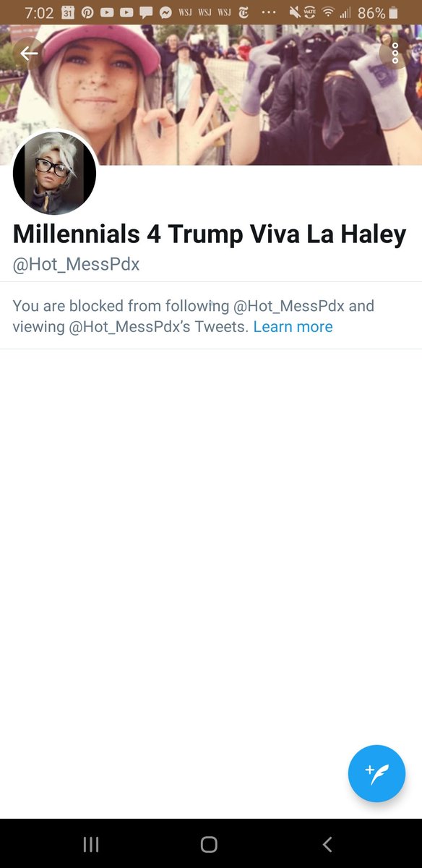Tap the New York Times notification icon
422x868 pixels.
click(x=244, y=12)
